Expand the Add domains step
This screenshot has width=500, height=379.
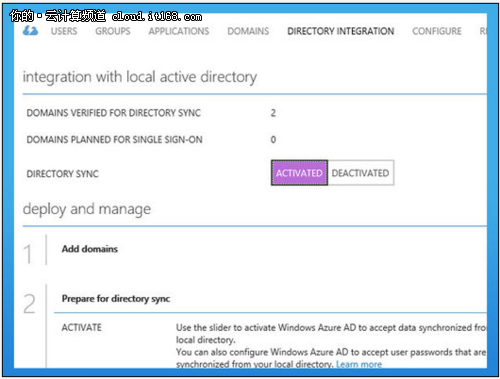90,249
